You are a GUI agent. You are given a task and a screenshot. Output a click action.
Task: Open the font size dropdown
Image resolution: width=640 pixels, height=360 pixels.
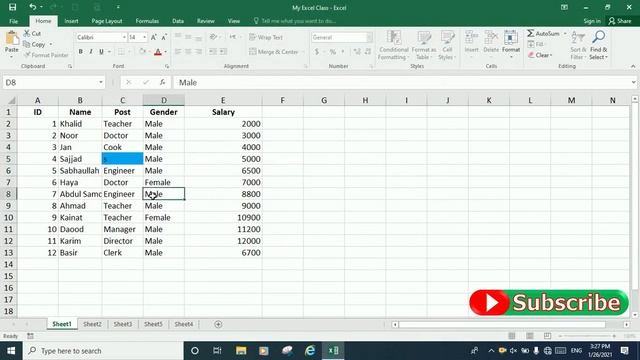tap(144, 37)
